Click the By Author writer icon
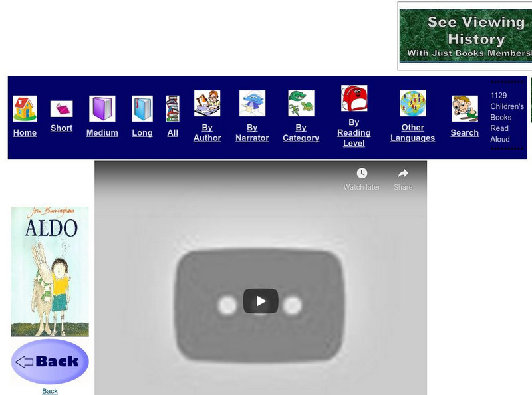The image size is (532, 395). point(207,104)
